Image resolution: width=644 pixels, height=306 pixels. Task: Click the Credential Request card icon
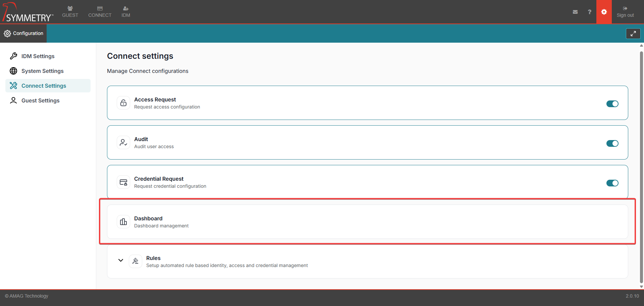tap(123, 182)
